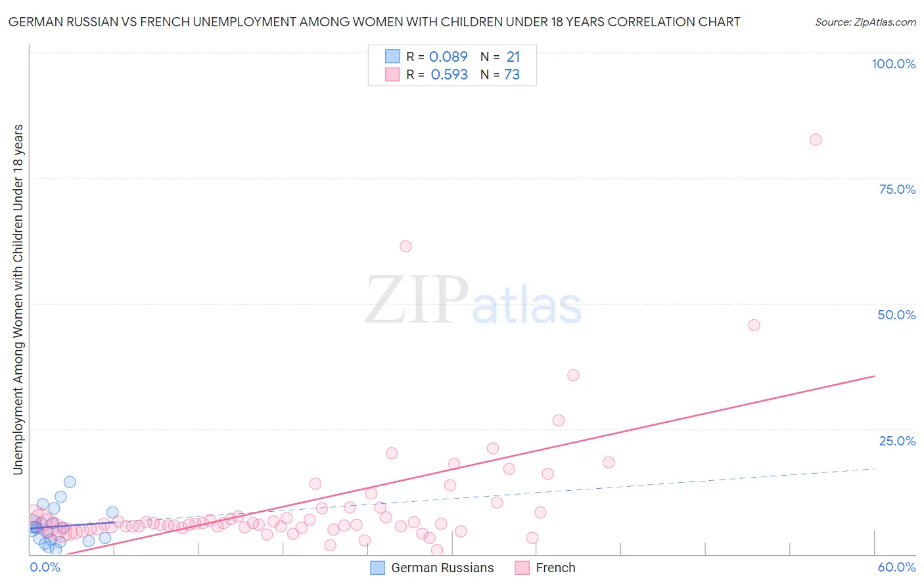Click the pink data point near 61%
The width and height of the screenshot is (924, 586).
coord(405,246)
